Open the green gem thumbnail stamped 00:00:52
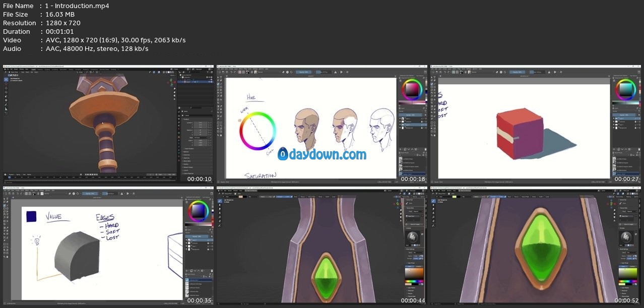This screenshot has width=644, height=308. click(x=535, y=245)
